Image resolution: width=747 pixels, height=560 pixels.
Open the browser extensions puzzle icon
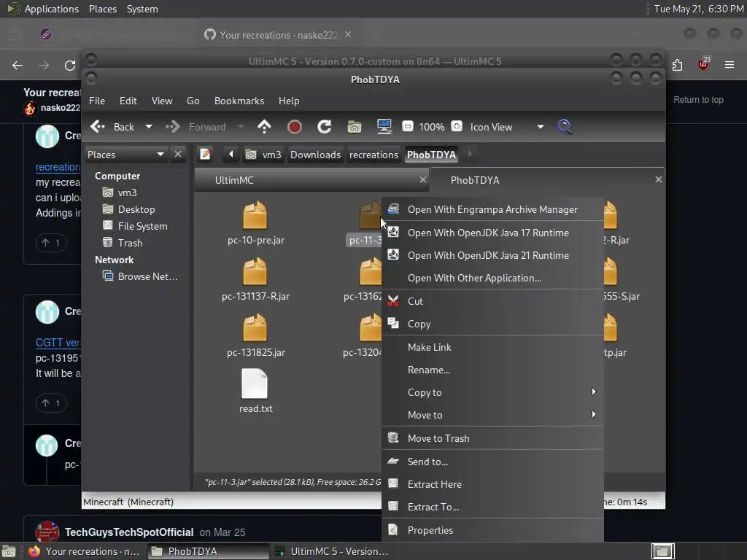click(677, 65)
